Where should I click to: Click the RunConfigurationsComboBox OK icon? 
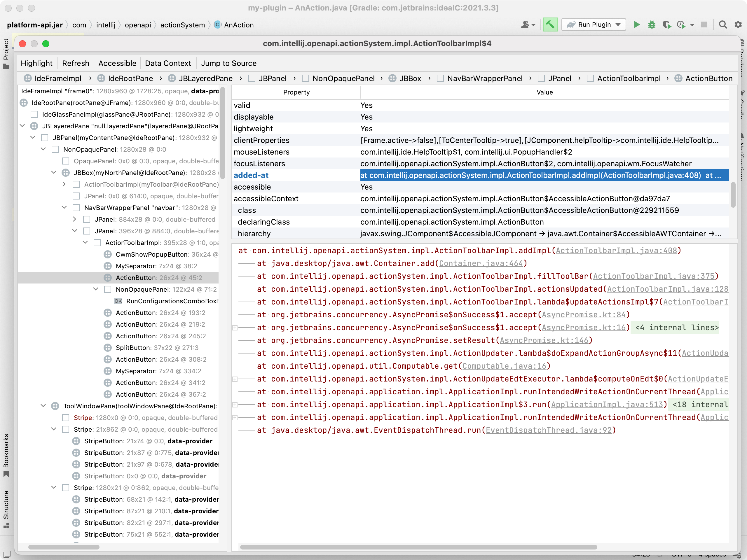coord(118,301)
